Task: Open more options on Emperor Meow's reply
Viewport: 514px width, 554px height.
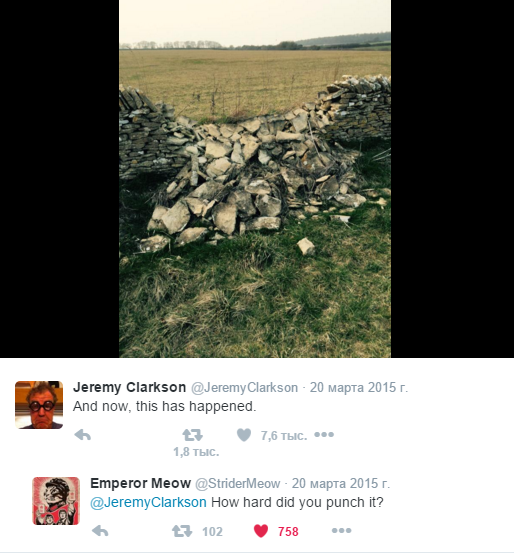Action: (x=342, y=530)
